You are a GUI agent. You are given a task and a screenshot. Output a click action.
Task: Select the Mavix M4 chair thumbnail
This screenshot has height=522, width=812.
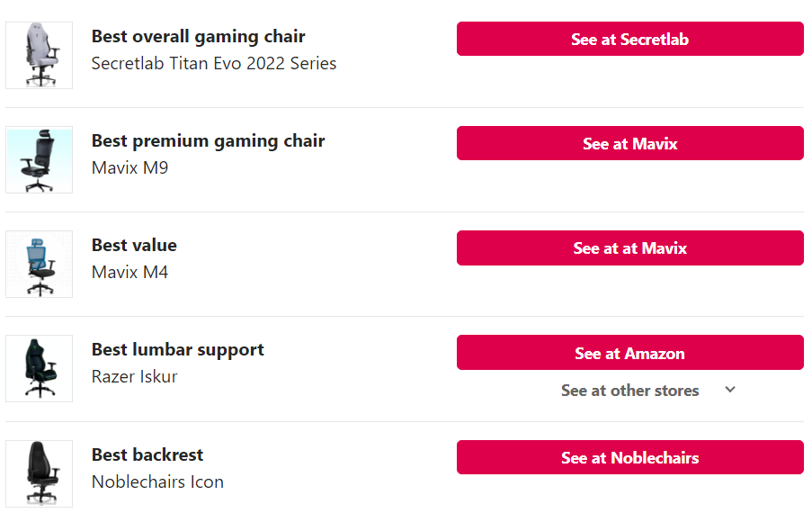tap(39, 264)
